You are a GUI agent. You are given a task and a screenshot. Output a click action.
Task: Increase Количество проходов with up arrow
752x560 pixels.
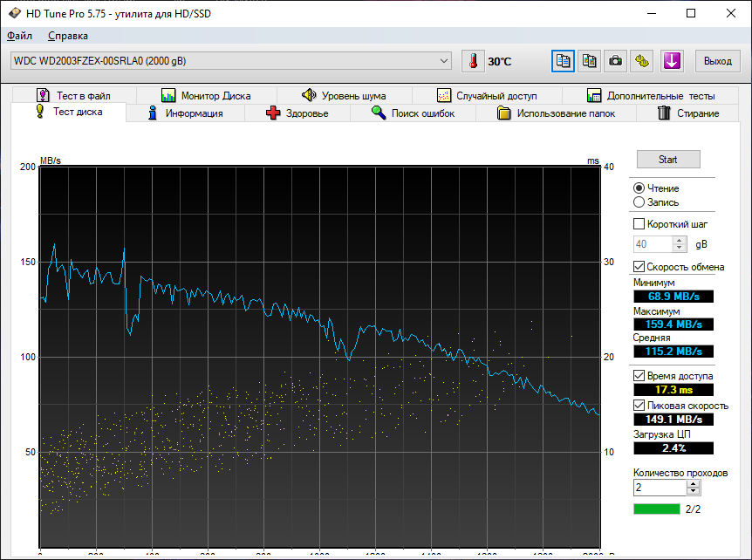pos(693,484)
